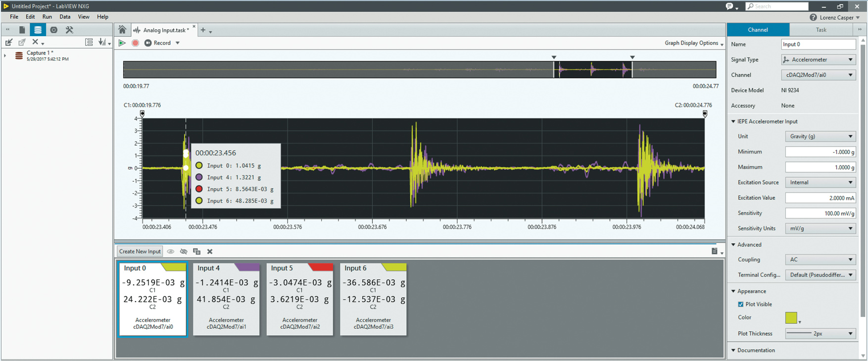Delete selected input with X icon
The width and height of the screenshot is (868, 361).
coord(210,252)
